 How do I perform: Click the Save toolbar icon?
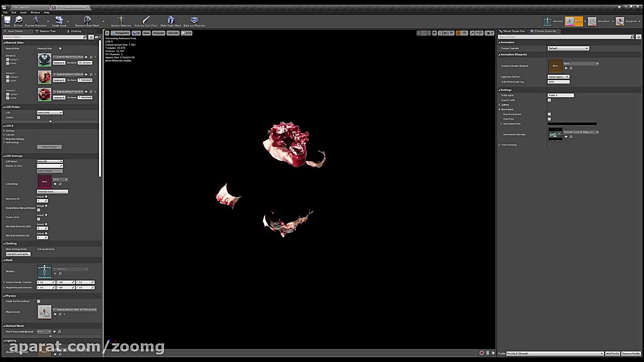7,21
